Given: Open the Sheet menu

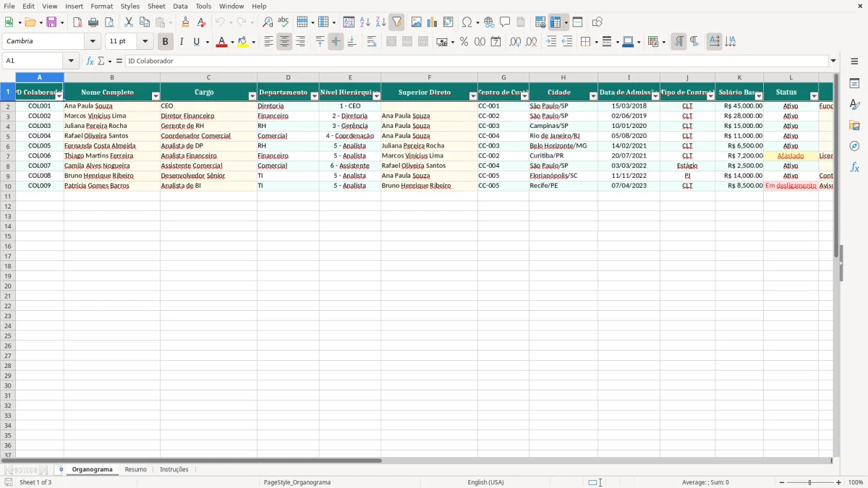Looking at the screenshot, I should 156,6.
